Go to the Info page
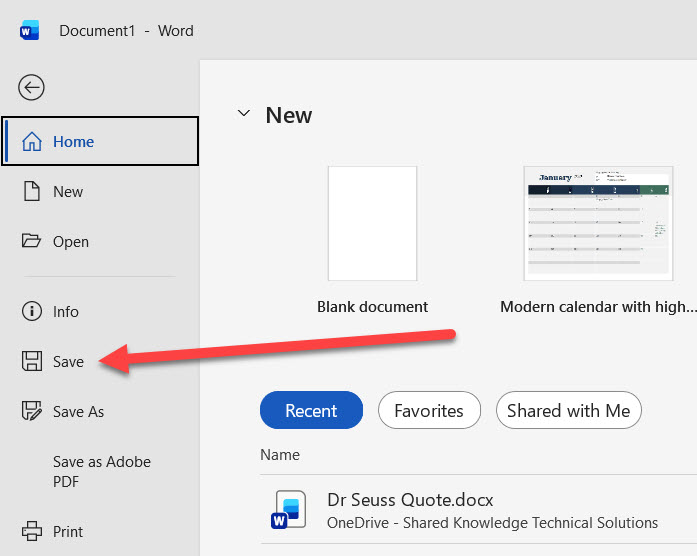The image size is (697, 556). pos(100,311)
